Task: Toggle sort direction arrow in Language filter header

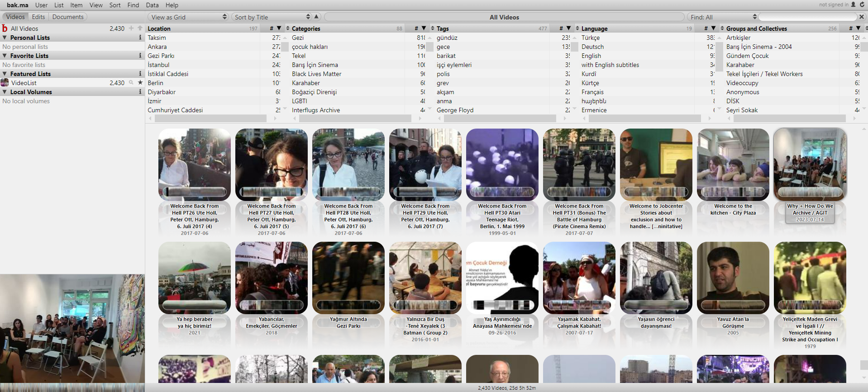Action: point(714,29)
